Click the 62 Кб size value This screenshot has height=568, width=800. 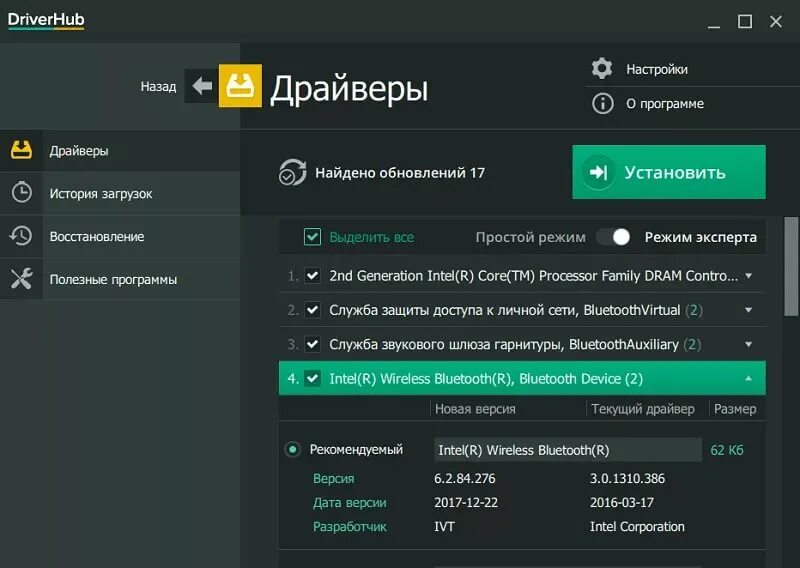[x=727, y=450]
